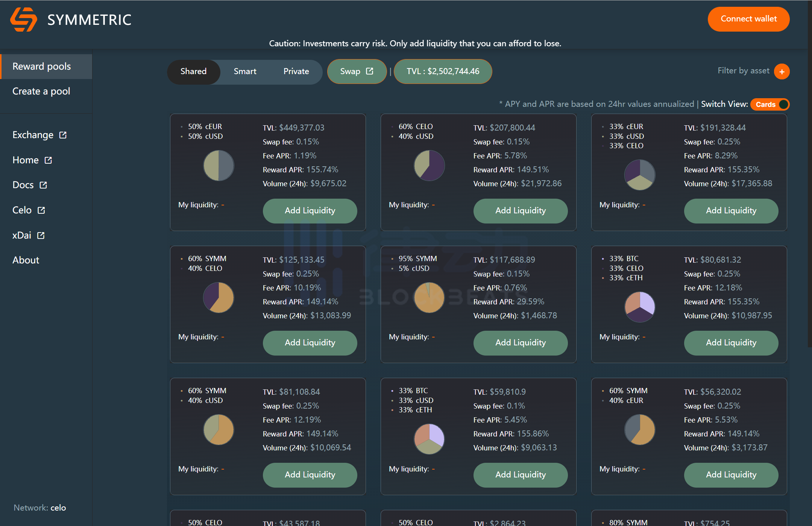Add Liquidity to the 95% SYMM pool
The image size is (812, 526).
coord(520,343)
